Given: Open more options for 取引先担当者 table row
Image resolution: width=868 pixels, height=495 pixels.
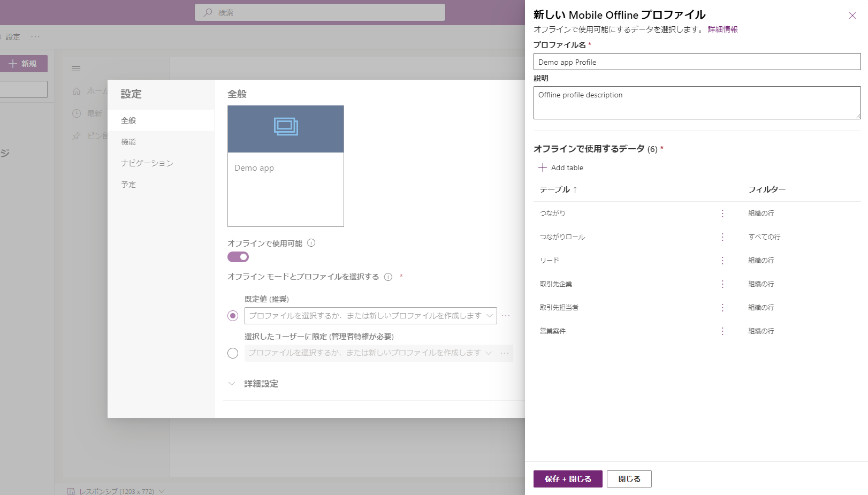Looking at the screenshot, I should pos(722,308).
